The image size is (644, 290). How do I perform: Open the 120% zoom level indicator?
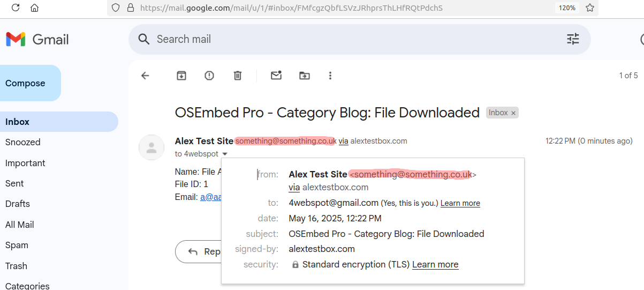[x=567, y=8]
